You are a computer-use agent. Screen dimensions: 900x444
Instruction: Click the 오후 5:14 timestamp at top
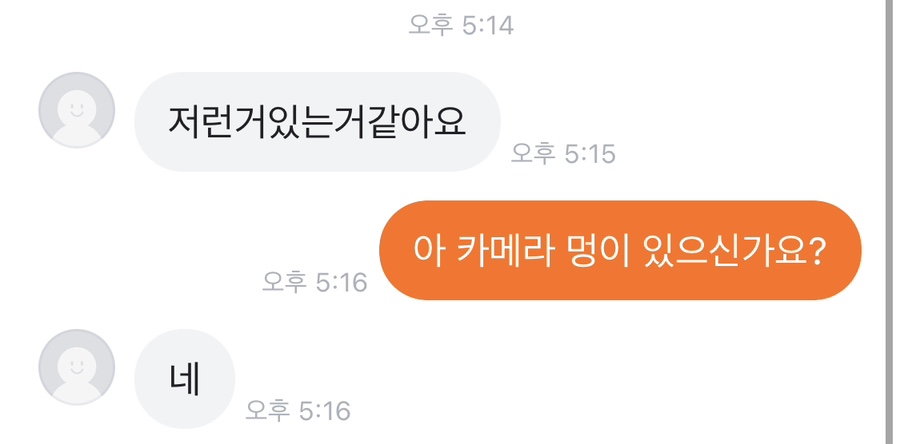[x=461, y=25]
